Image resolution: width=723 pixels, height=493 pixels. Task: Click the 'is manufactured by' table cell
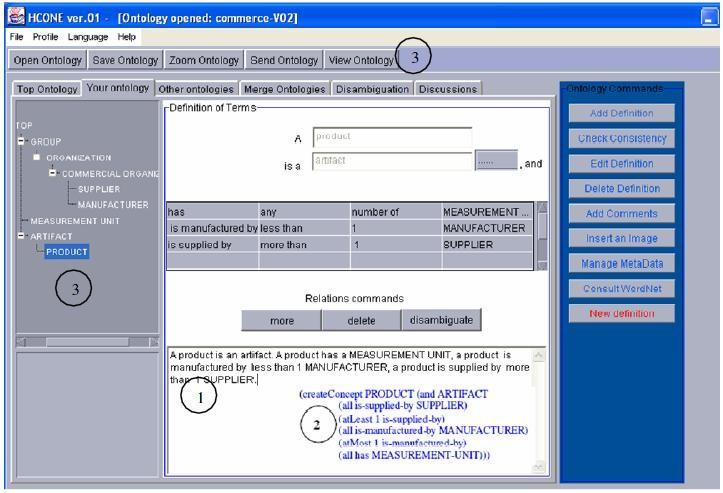tap(212, 228)
